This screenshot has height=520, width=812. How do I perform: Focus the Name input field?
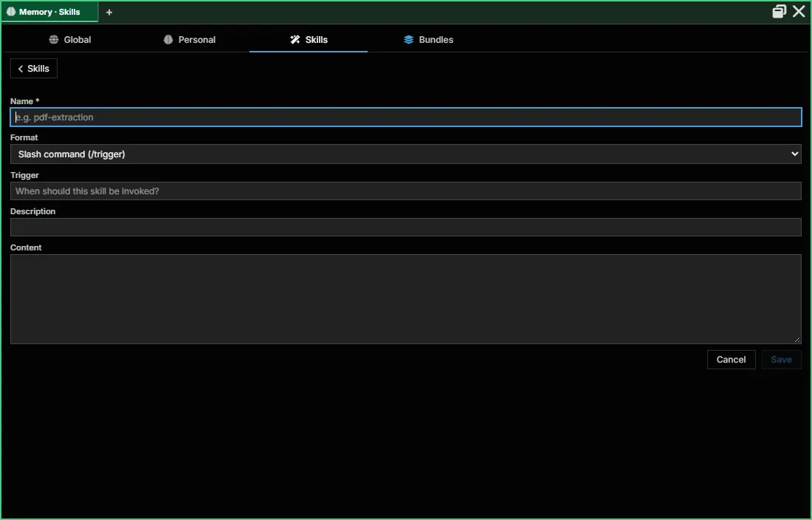(406, 117)
